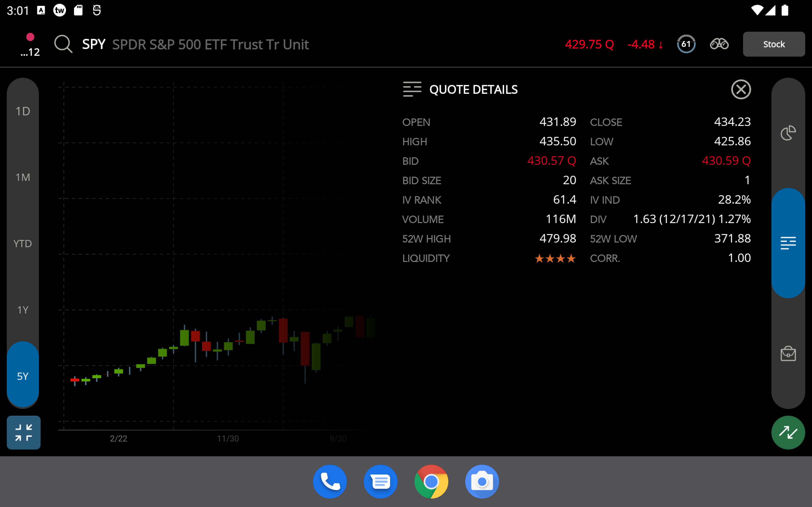Click the large red candle on chart
Screen dimensions: 812x507
coord(305,349)
